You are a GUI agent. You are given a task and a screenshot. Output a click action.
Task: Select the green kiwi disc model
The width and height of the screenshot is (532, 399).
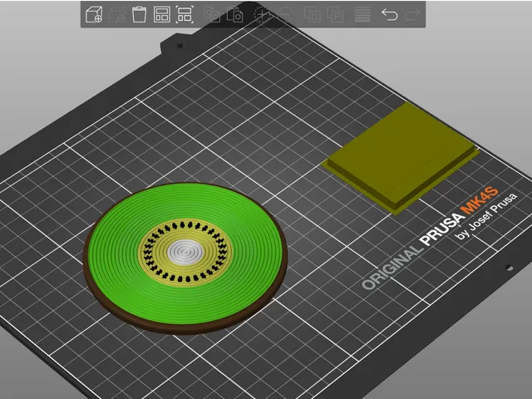coord(185,259)
